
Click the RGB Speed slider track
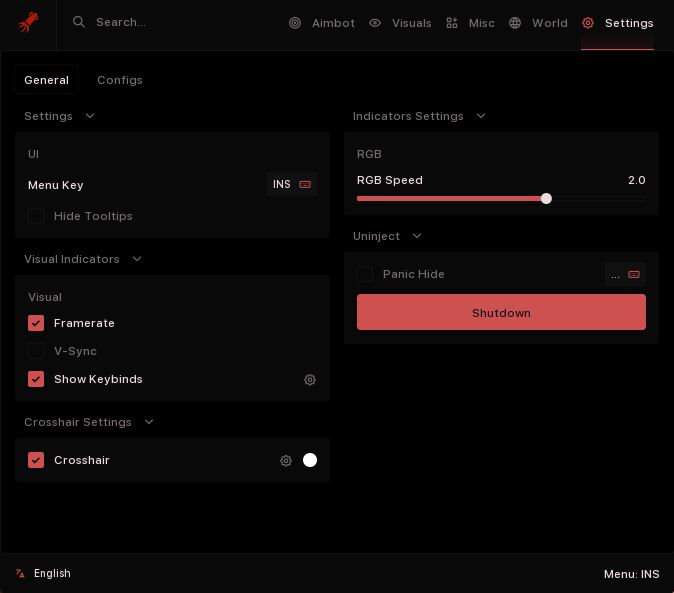pos(501,199)
